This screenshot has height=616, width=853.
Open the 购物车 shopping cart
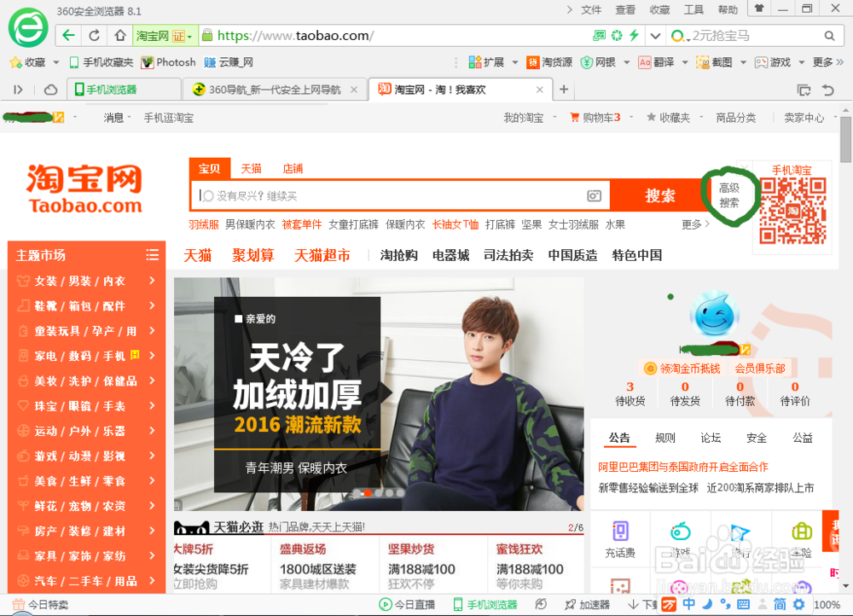click(595, 118)
